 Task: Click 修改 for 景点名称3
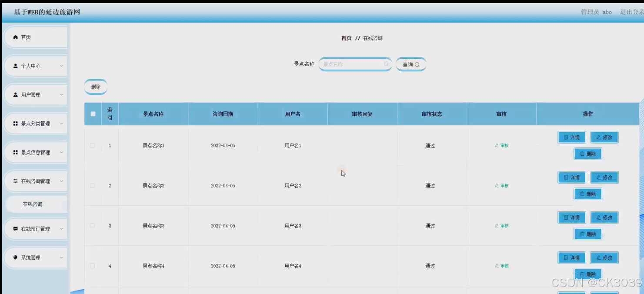(604, 217)
